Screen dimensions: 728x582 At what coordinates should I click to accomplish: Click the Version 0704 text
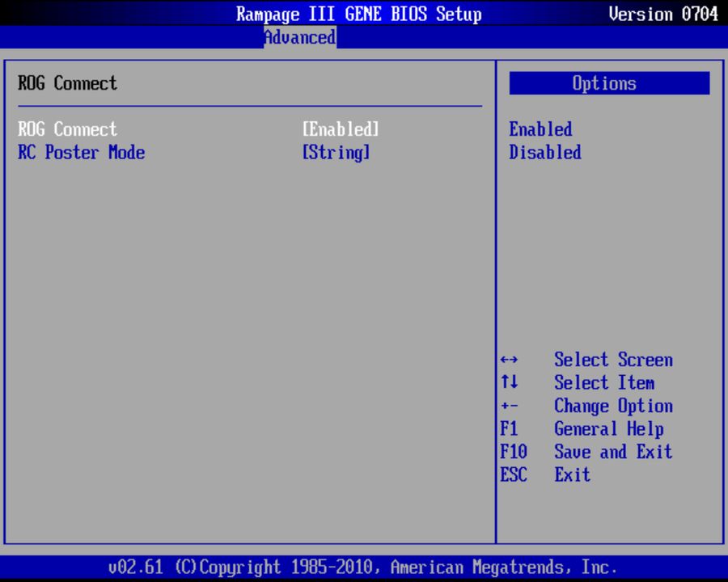tap(663, 14)
